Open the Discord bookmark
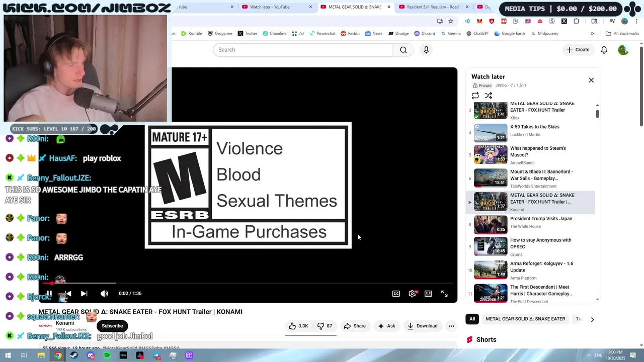Image resolution: width=644 pixels, height=362 pixels. pyautogui.click(x=425, y=34)
